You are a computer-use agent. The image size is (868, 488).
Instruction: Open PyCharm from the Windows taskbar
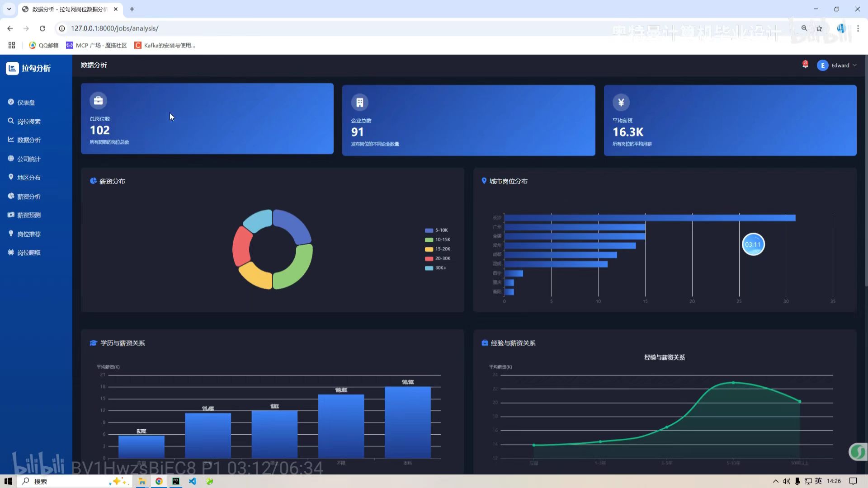[176, 481]
